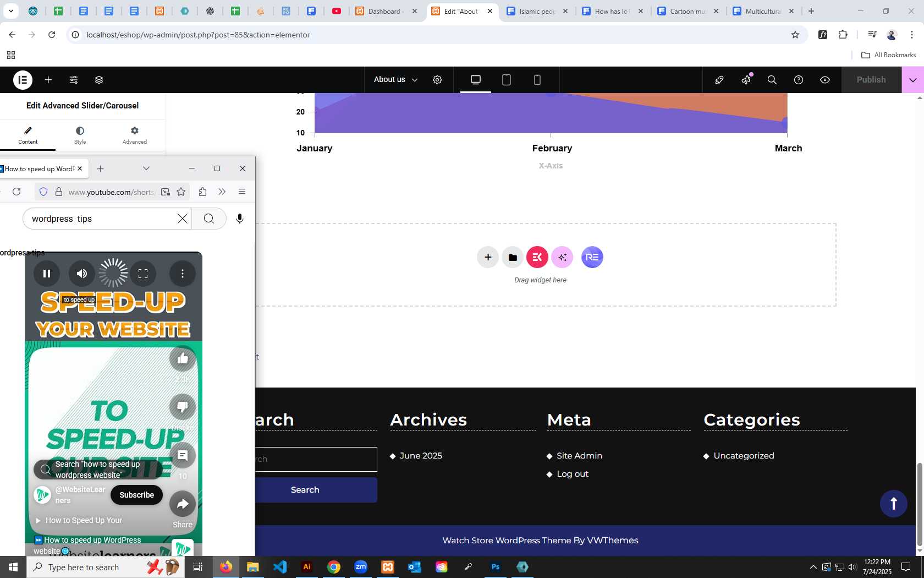Image resolution: width=924 pixels, height=578 pixels.
Task: Open the short's three-dot options menu
Action: [x=183, y=274]
